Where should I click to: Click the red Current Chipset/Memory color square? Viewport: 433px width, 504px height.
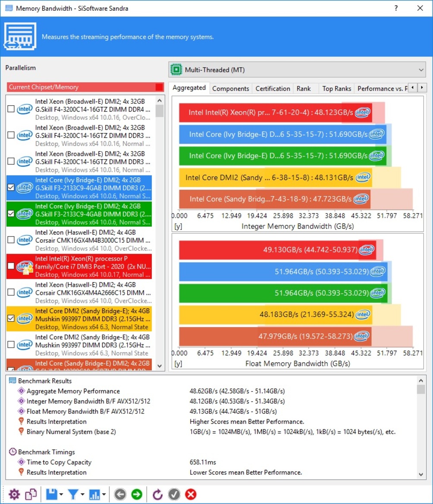point(159,87)
